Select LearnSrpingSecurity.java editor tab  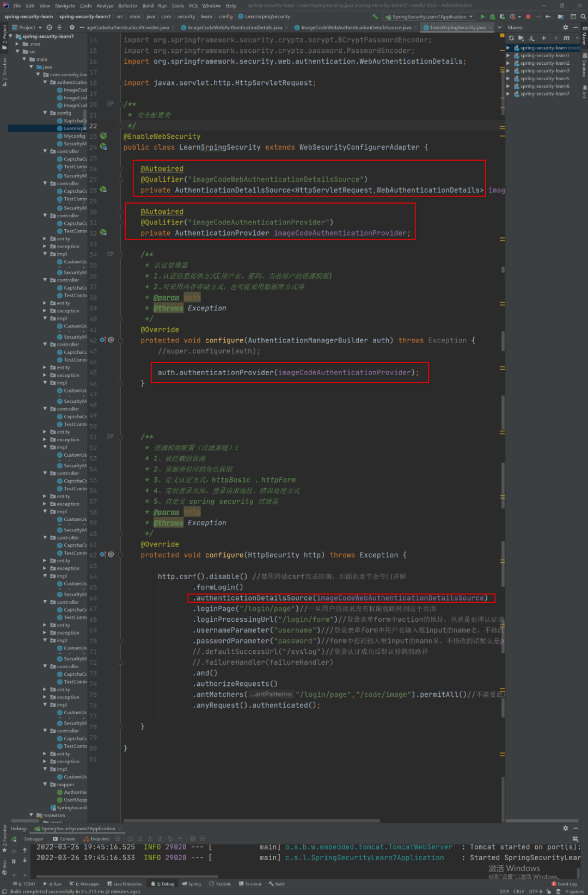pos(457,27)
